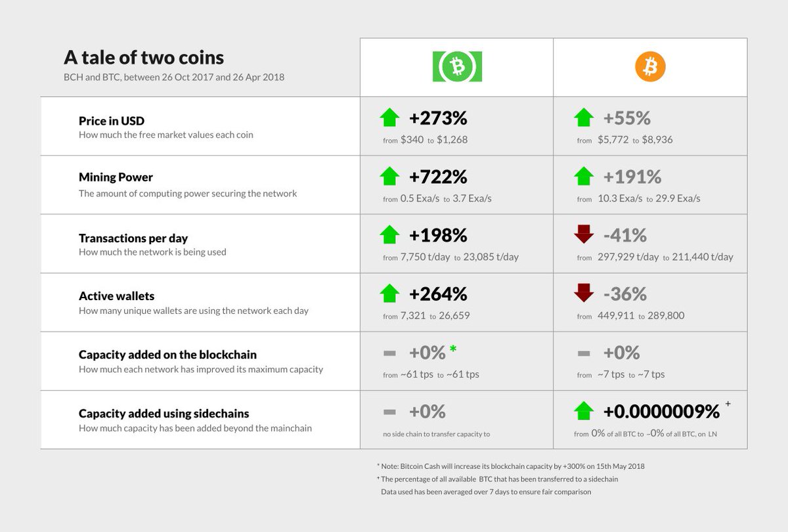Click the green asterisk after BCH +0%
The image size is (788, 532).
453,349
